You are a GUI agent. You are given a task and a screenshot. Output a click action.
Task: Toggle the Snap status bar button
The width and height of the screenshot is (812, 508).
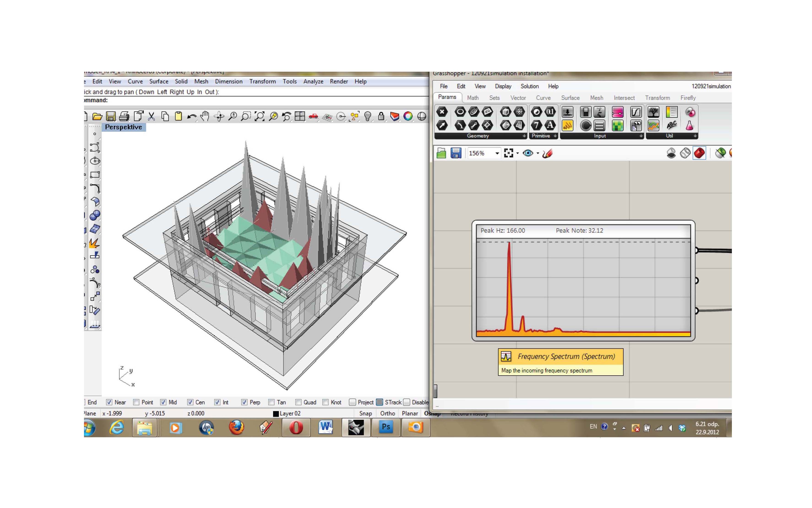(x=365, y=414)
